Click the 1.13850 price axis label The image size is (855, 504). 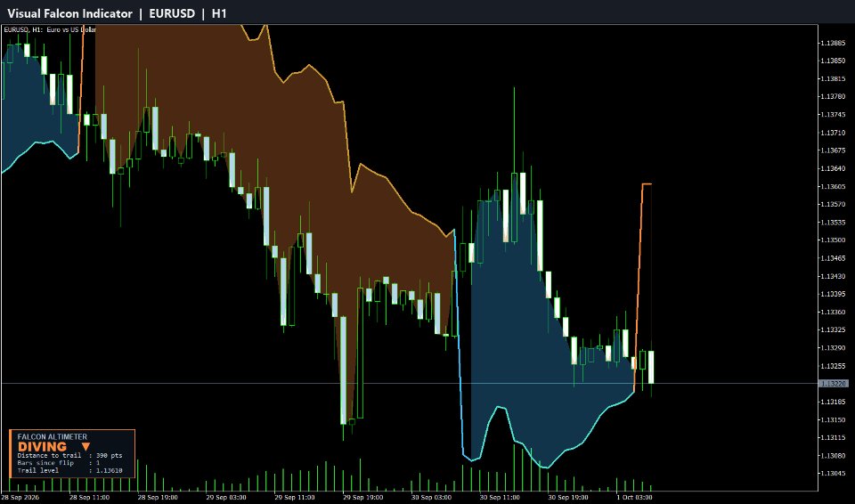point(833,61)
